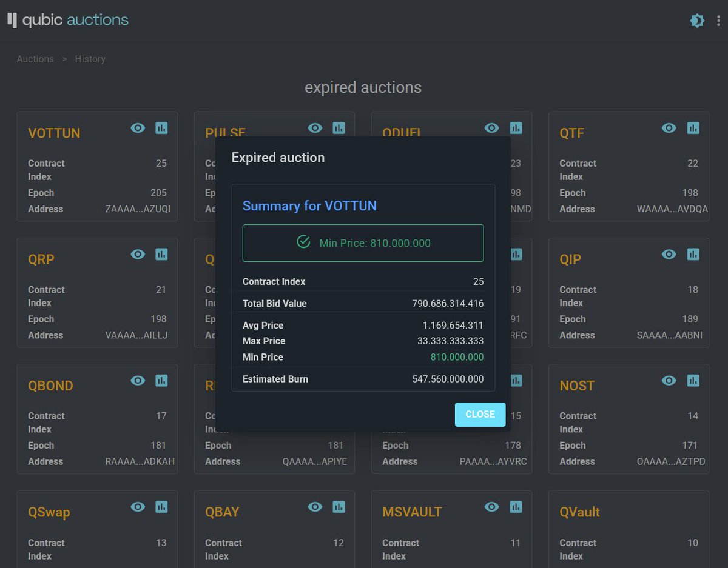Open the chart icon on QSwap card
Screen dimensions: 728x568
[x=161, y=507]
